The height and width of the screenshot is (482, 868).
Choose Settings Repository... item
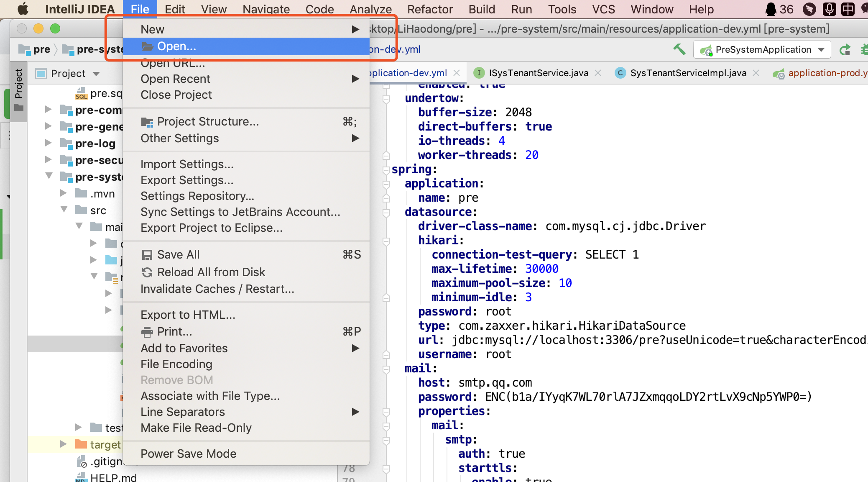[246, 196]
